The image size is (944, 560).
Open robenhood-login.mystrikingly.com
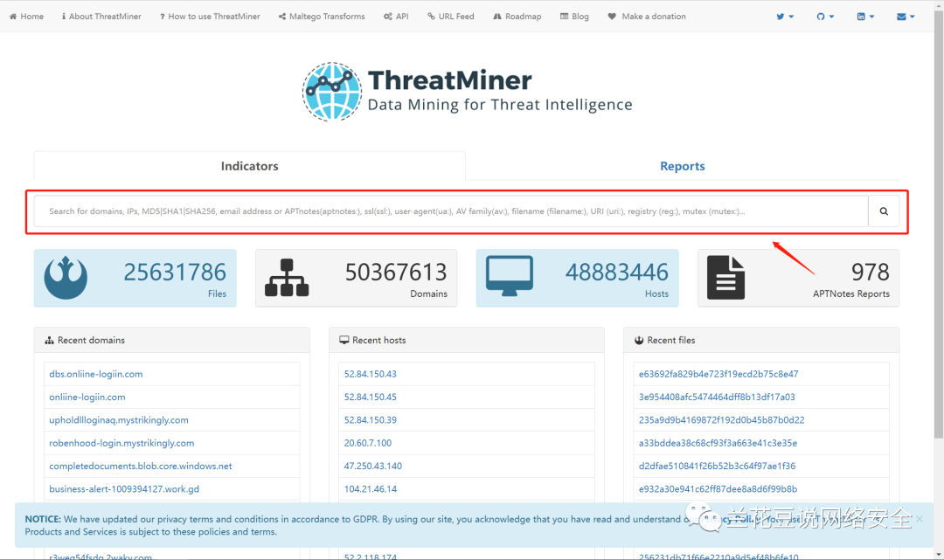(121, 443)
